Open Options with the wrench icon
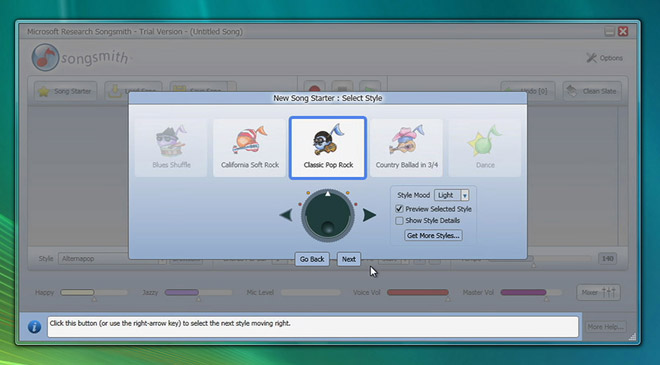This screenshot has height=365, width=660. (604, 58)
